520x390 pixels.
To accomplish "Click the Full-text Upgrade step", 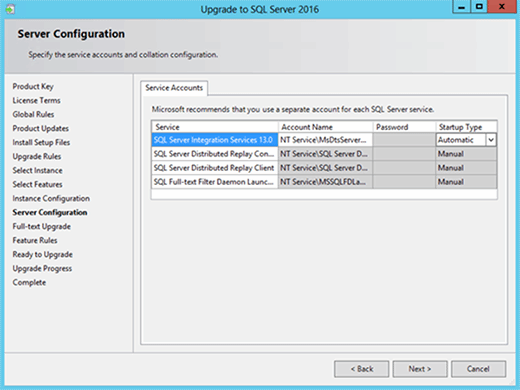I will click(x=42, y=227).
